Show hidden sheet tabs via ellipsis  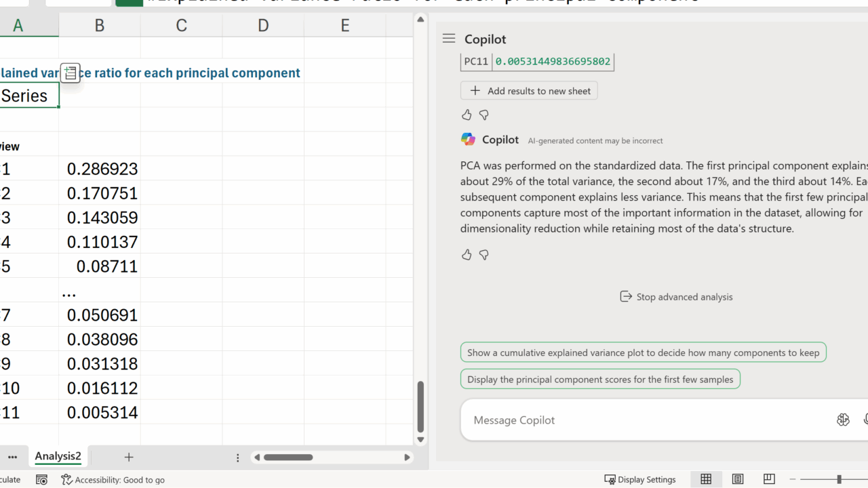tap(12, 457)
